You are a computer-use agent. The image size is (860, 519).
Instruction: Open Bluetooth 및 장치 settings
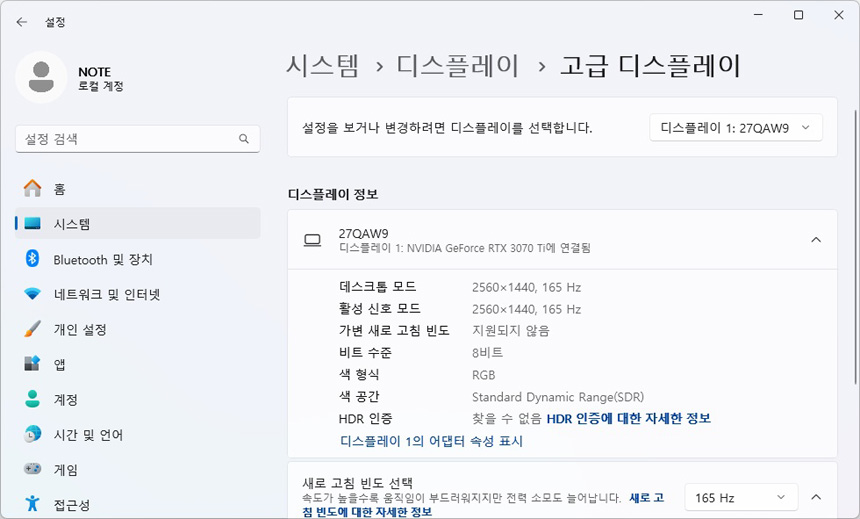point(102,259)
